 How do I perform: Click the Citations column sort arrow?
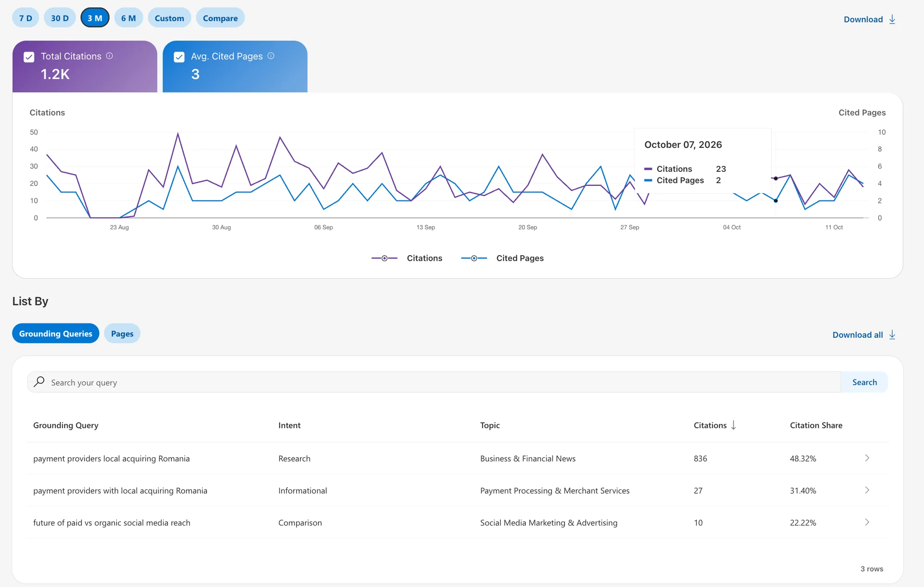pyautogui.click(x=733, y=425)
